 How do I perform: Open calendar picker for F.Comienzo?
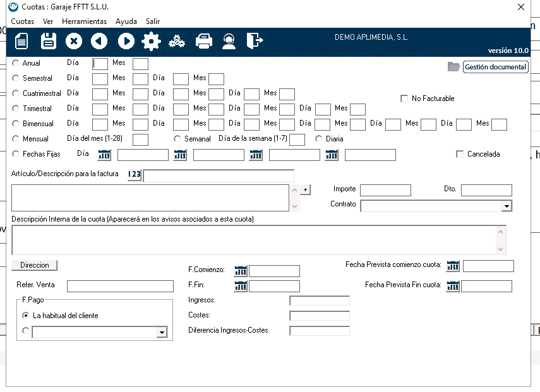tap(241, 271)
